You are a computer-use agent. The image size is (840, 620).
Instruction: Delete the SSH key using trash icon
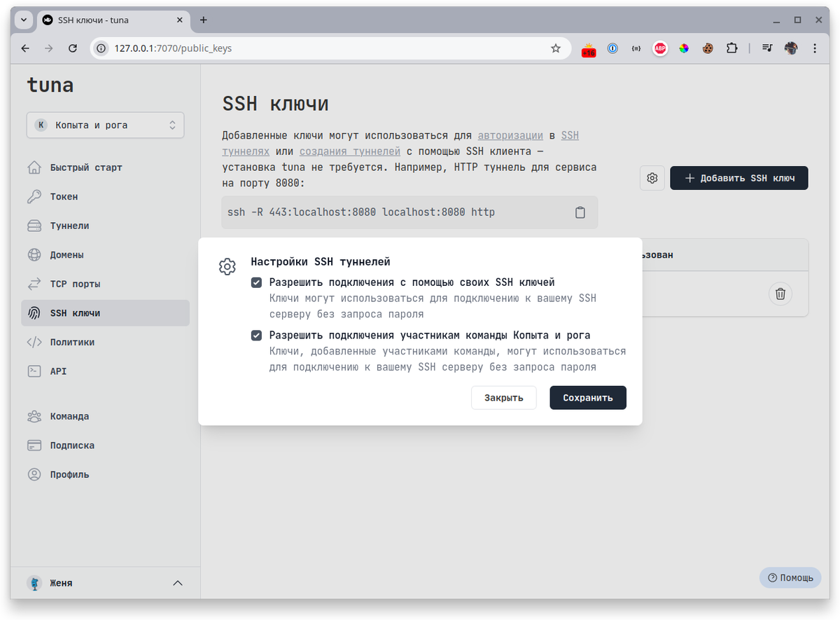pyautogui.click(x=780, y=294)
